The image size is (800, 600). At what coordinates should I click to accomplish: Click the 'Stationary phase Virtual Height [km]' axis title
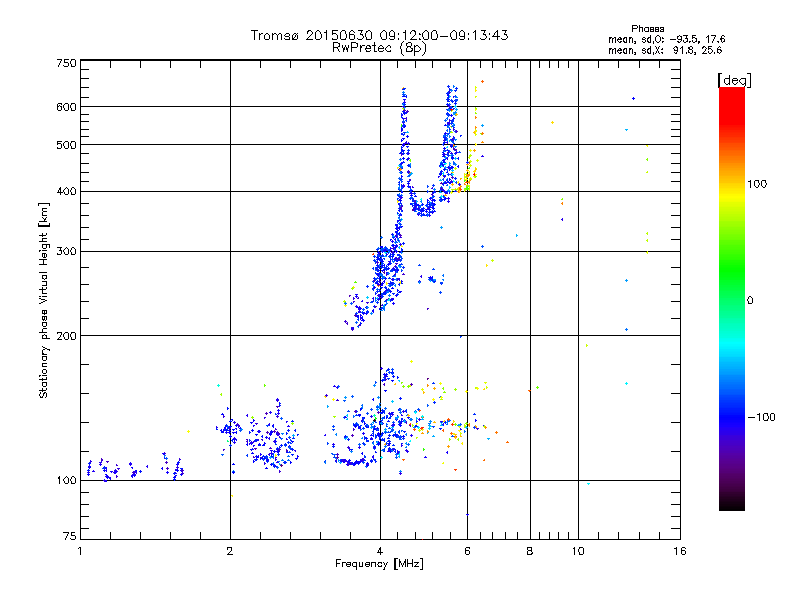(x=44, y=300)
